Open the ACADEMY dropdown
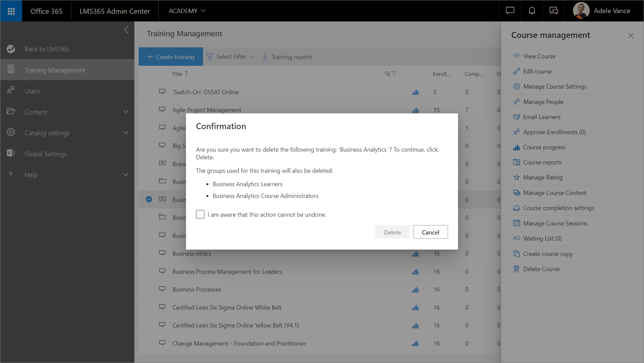 pos(187,11)
